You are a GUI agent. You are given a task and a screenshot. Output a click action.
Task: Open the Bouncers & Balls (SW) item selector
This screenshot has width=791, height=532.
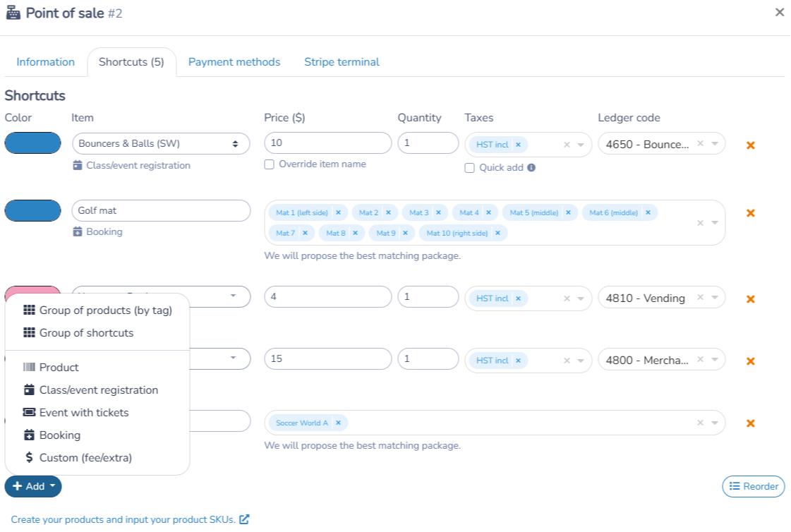(x=161, y=144)
